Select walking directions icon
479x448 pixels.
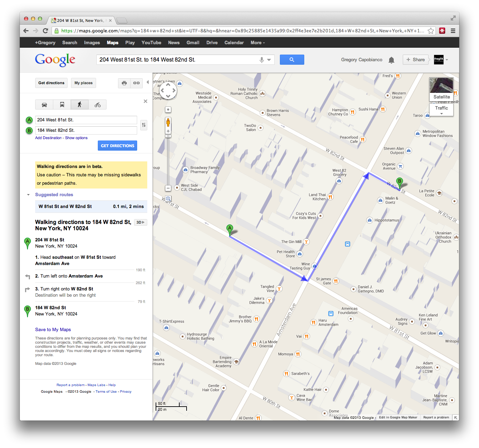[x=80, y=105]
